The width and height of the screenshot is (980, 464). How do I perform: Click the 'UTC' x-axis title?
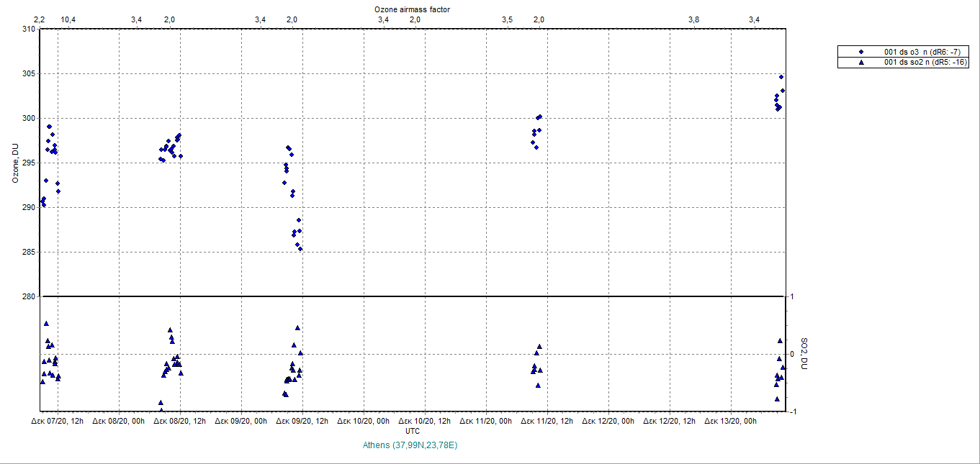point(413,431)
